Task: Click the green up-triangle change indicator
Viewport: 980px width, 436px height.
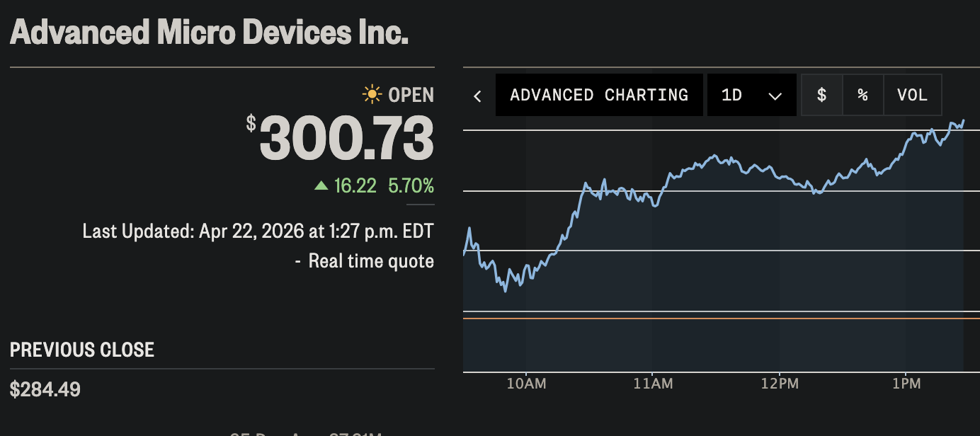Action: click(321, 185)
